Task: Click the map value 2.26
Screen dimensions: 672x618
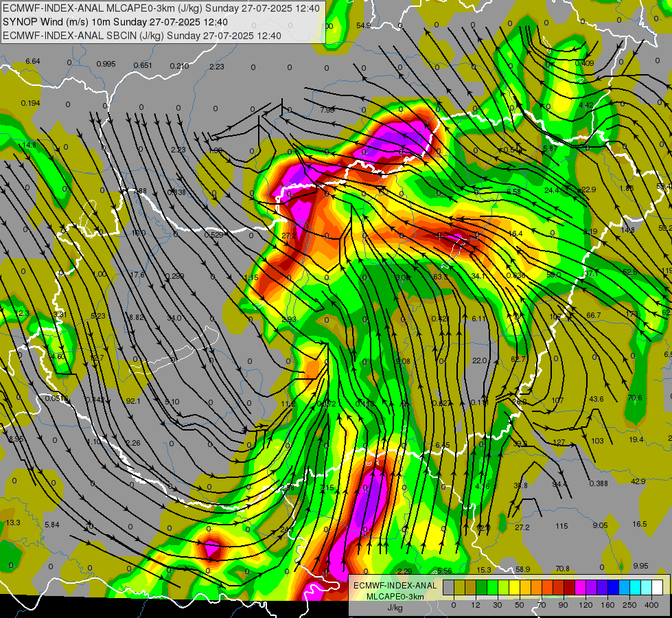Action: [x=133, y=443]
